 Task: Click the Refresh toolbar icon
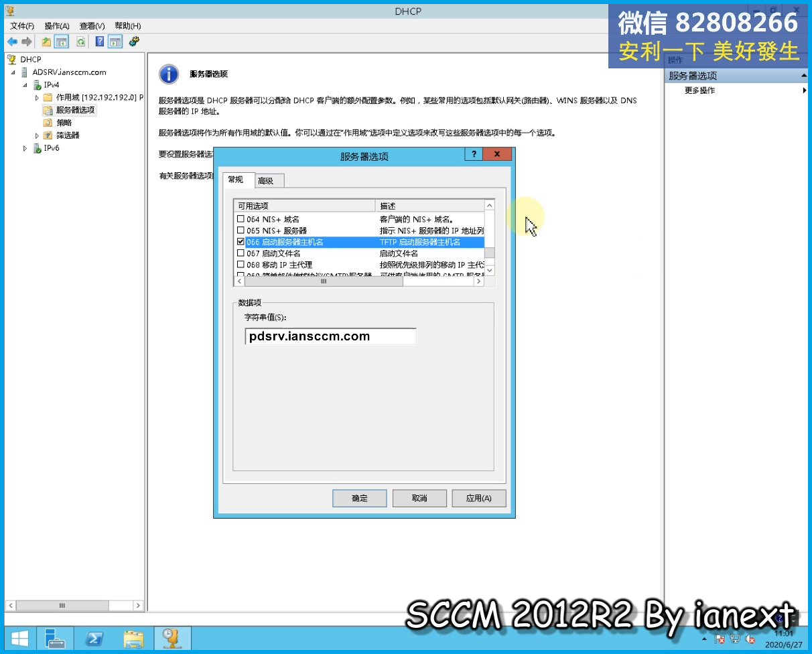(x=80, y=42)
